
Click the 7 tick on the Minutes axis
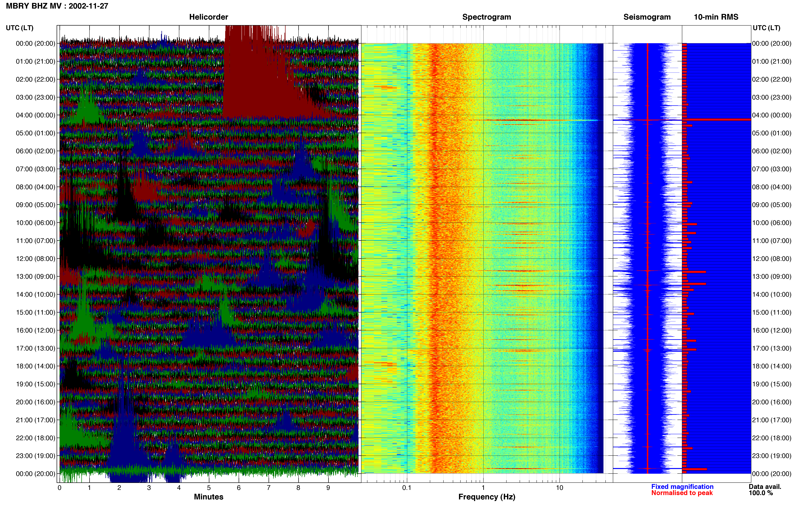point(269,488)
